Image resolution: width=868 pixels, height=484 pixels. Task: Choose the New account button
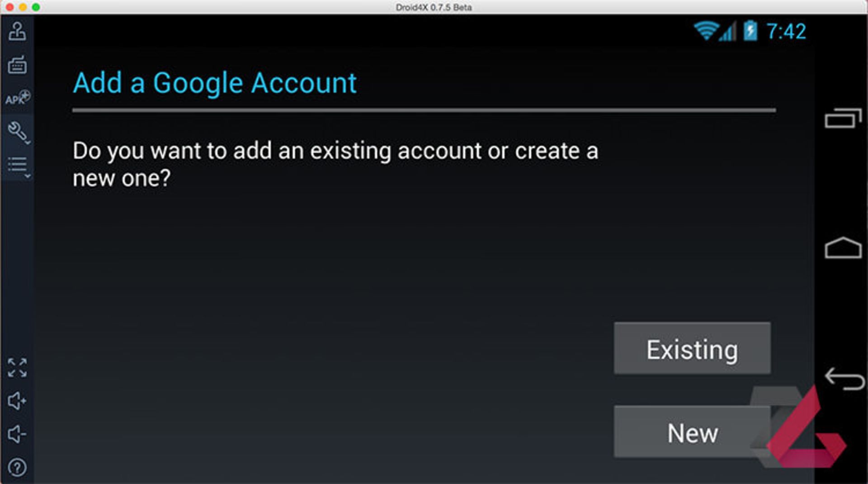click(692, 432)
